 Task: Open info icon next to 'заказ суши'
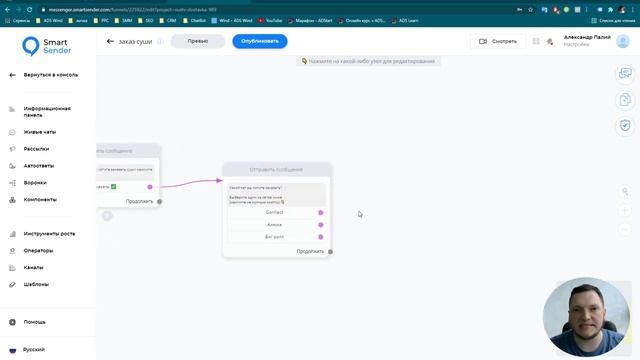160,41
